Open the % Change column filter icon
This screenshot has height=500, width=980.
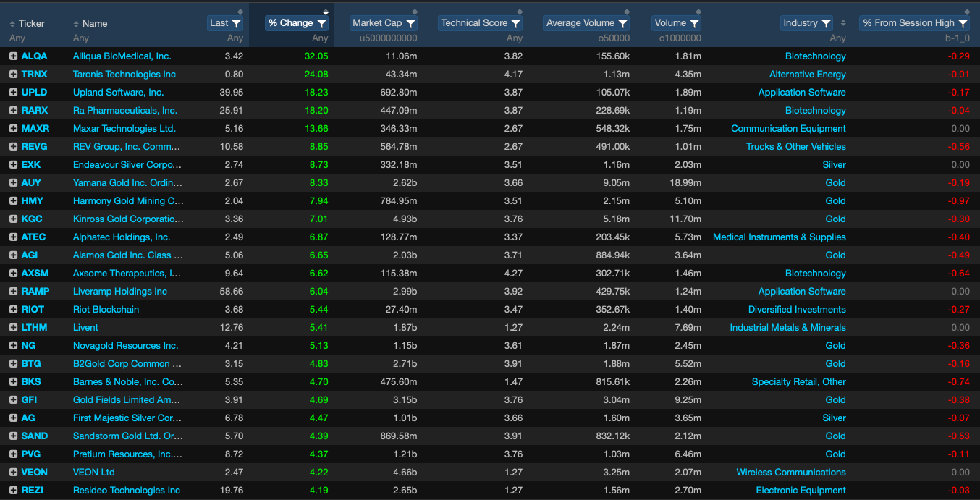321,23
